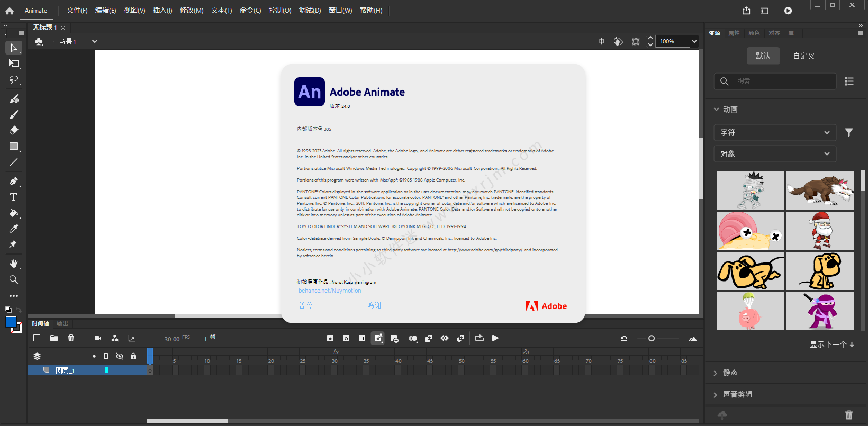The height and width of the screenshot is (426, 868).
Task: Select the Zoom magnifier tool
Action: pyautogui.click(x=14, y=279)
